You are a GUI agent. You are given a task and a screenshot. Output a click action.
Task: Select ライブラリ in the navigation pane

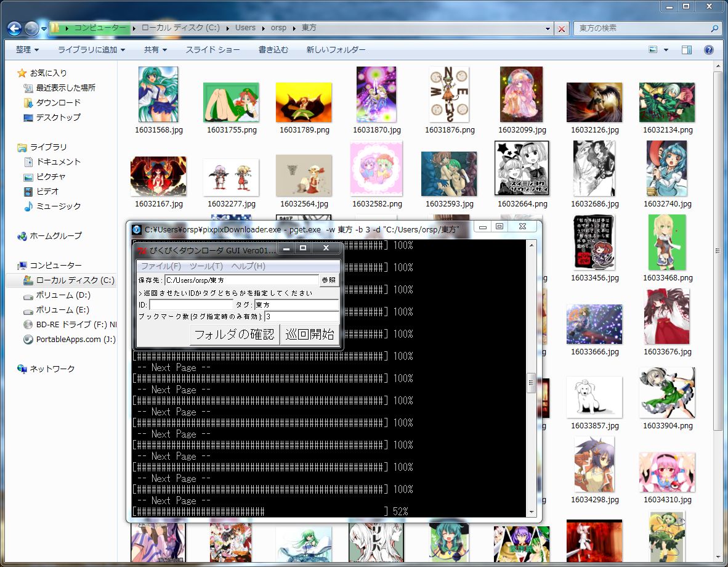48,147
